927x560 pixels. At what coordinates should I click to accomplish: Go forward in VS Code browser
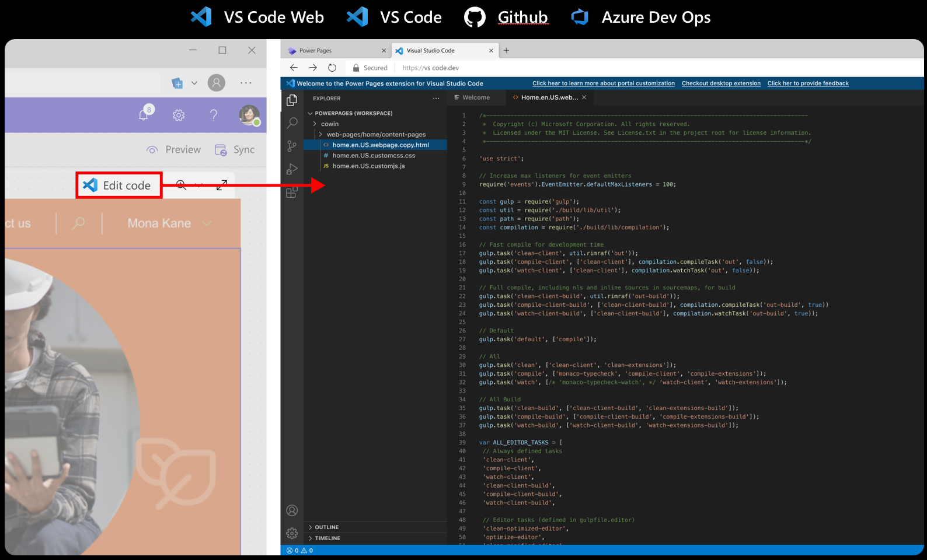click(313, 68)
